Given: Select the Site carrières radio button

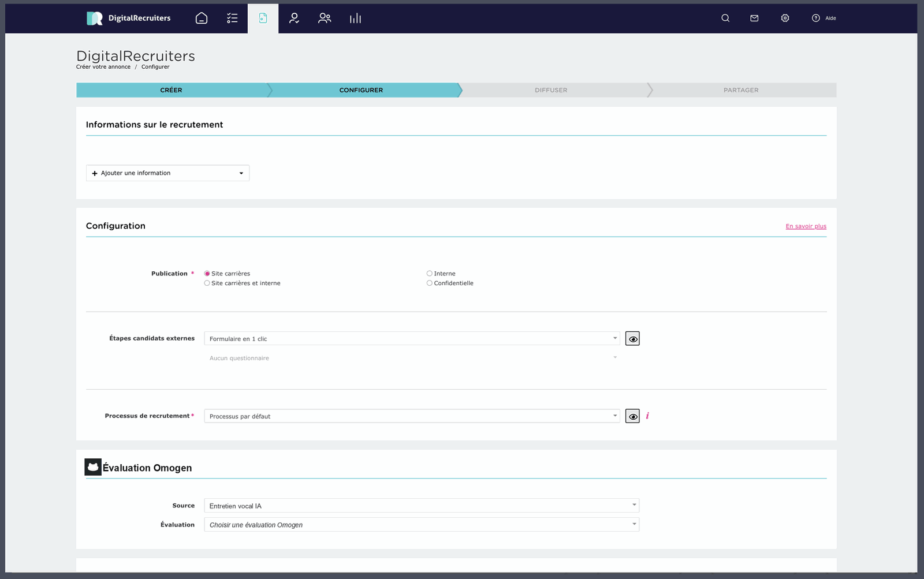Looking at the screenshot, I should [207, 274].
